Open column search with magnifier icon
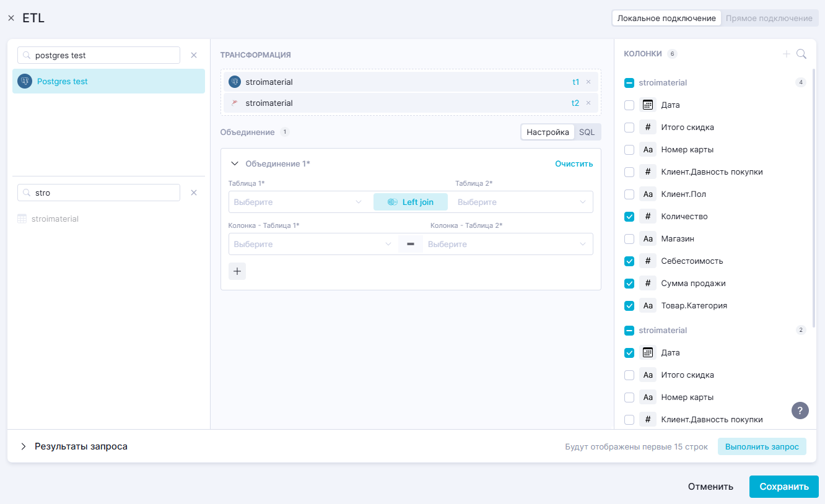This screenshot has height=504, width=825. [801, 54]
